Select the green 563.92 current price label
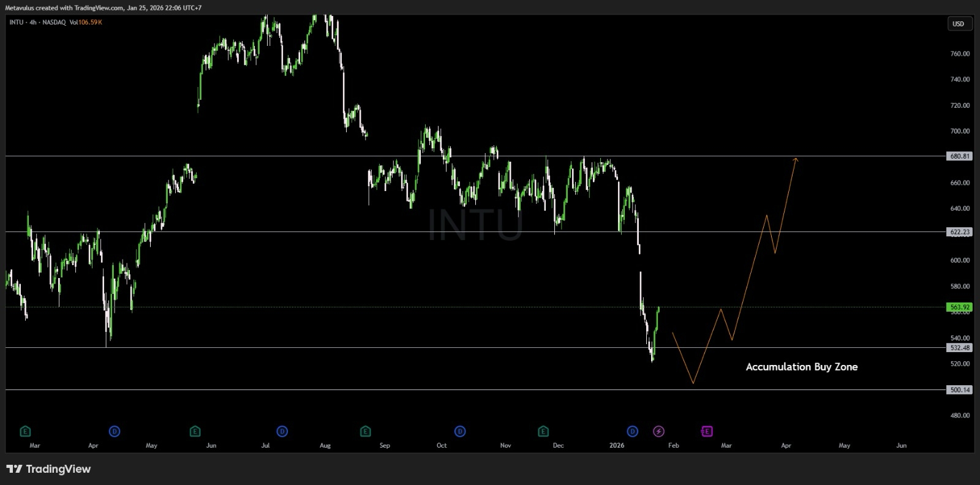The height and width of the screenshot is (485, 980). (x=959, y=307)
